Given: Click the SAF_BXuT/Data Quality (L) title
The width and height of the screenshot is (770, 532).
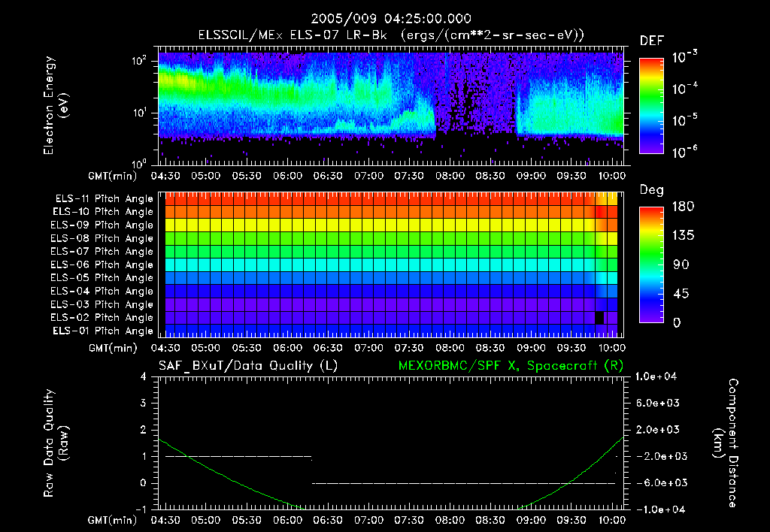Looking at the screenshot, I should pos(248,366).
